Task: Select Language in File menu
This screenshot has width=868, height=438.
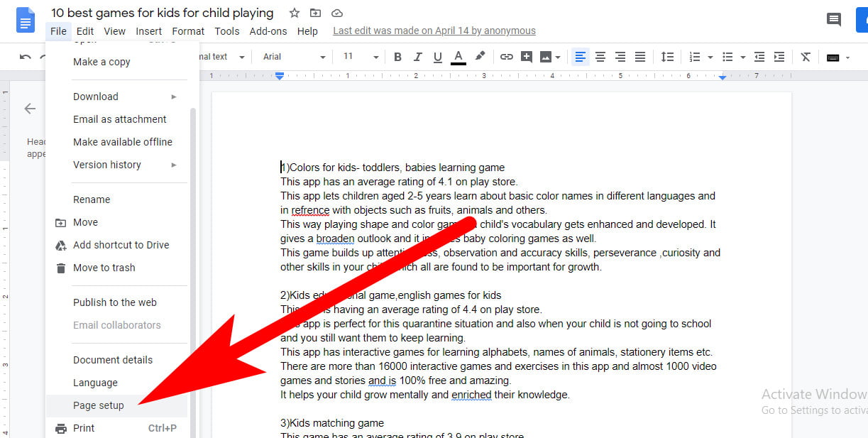Action: 116,383
